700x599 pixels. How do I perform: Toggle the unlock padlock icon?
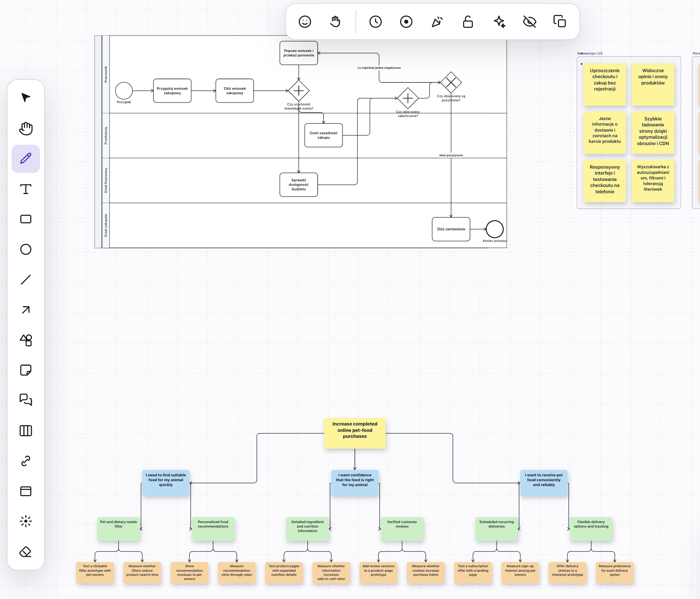pos(468,22)
